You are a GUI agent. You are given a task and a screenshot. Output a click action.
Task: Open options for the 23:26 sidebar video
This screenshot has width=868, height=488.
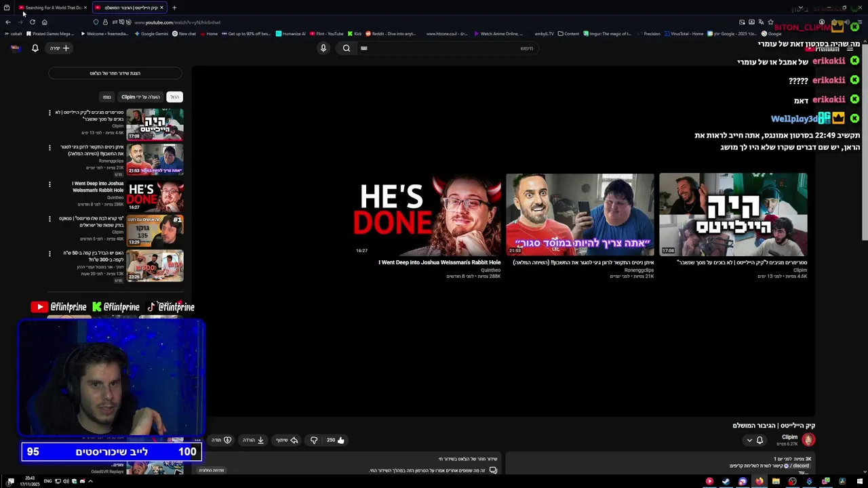point(50,254)
